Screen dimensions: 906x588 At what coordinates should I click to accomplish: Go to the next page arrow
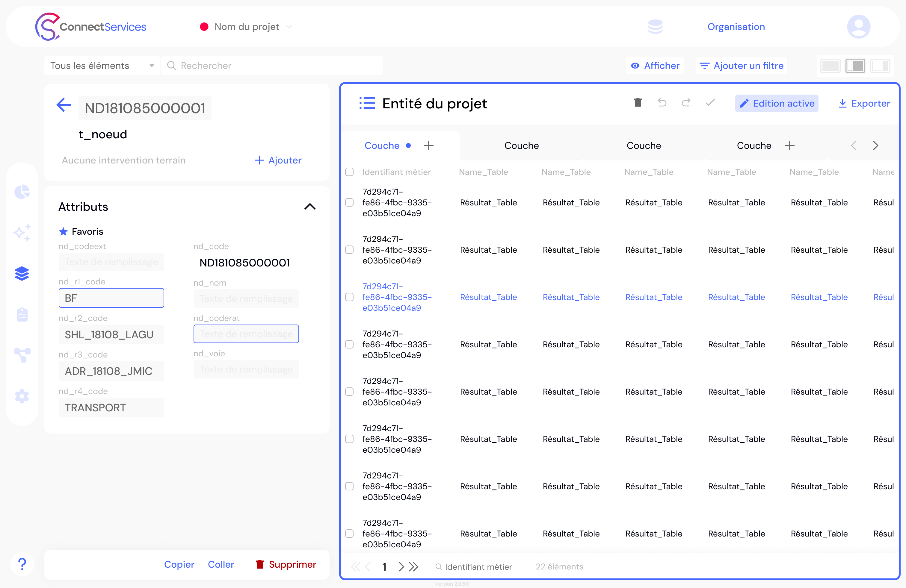pos(401,567)
